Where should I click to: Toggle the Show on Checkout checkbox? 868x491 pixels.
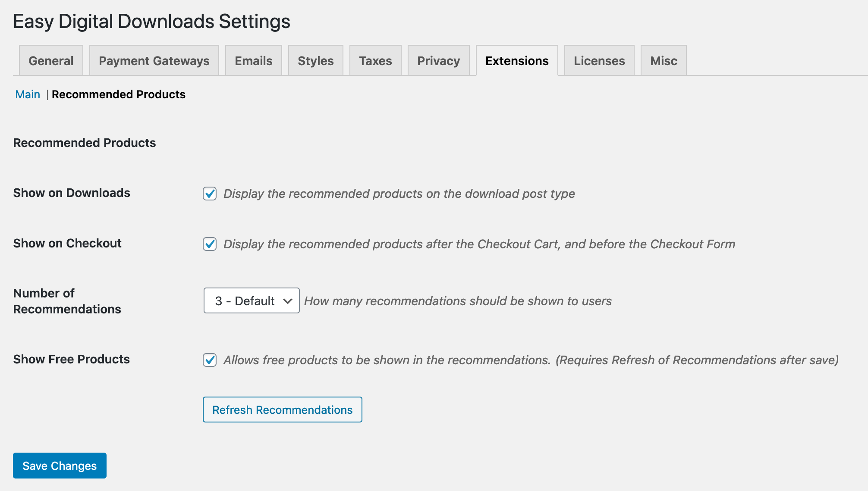coord(210,244)
